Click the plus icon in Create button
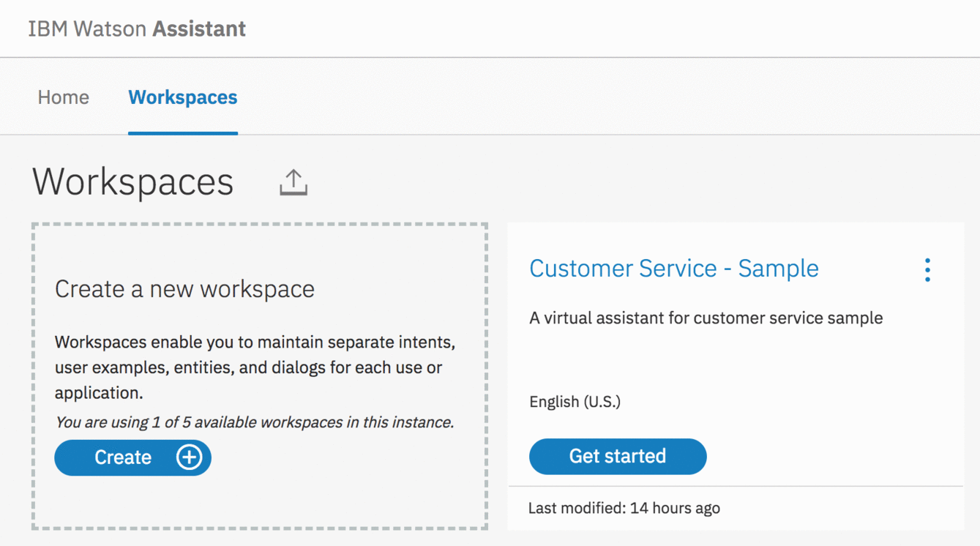This screenshot has height=546, width=980. tap(189, 457)
